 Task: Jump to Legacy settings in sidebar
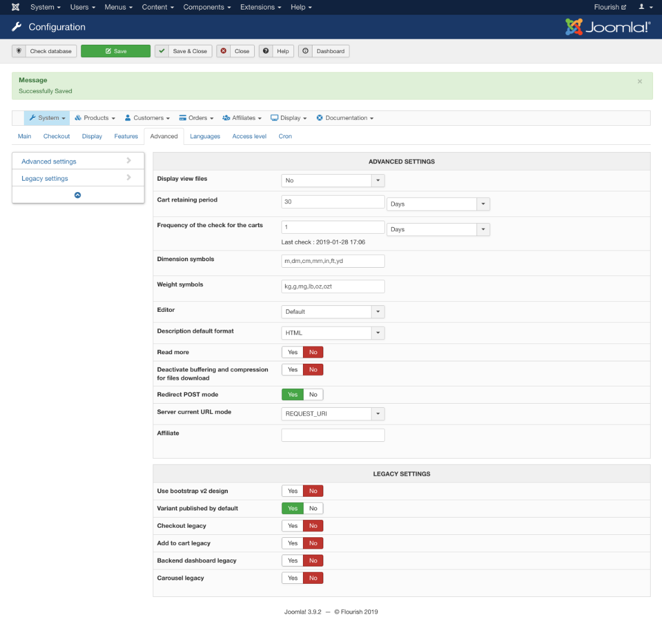click(x=45, y=178)
